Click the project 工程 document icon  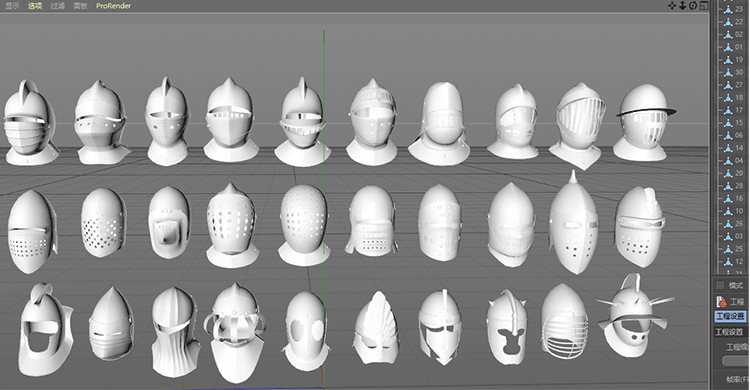click(722, 301)
